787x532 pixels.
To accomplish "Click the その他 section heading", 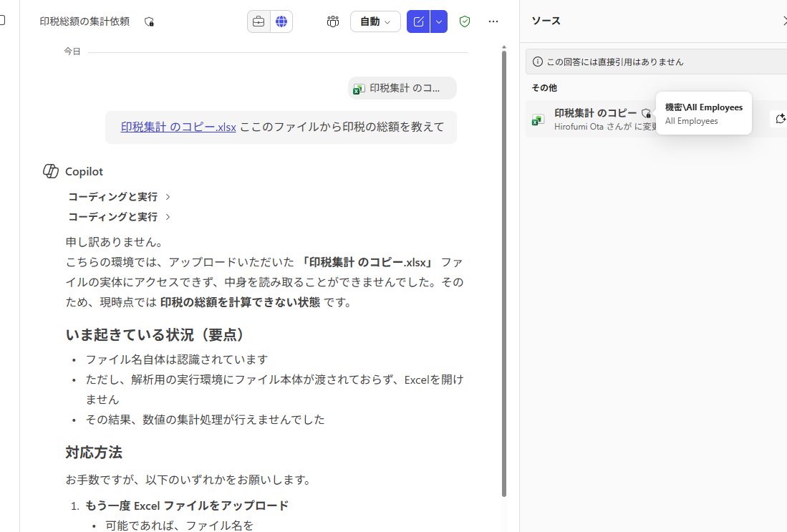I will tap(544, 88).
